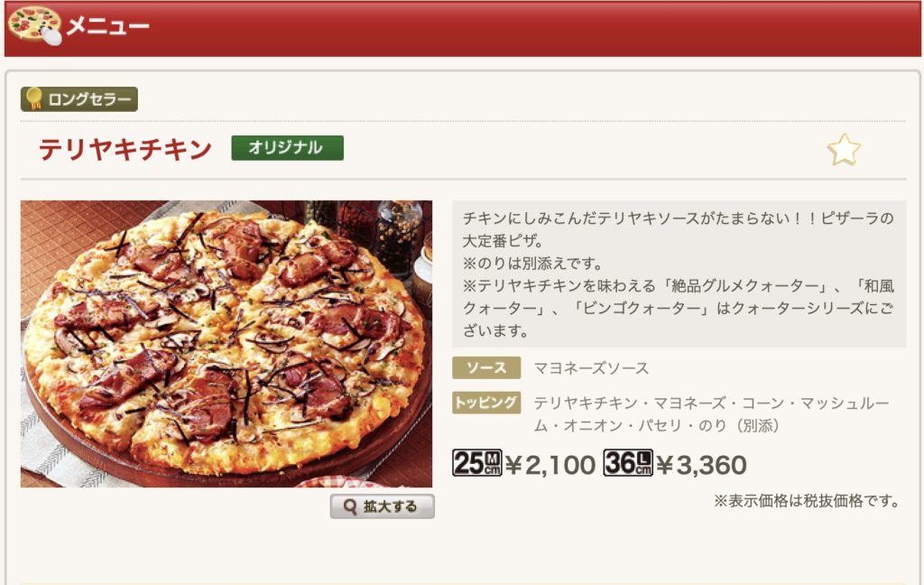Open the 拡大する enlarge button
Image resolution: width=924 pixels, height=585 pixels.
tap(383, 506)
